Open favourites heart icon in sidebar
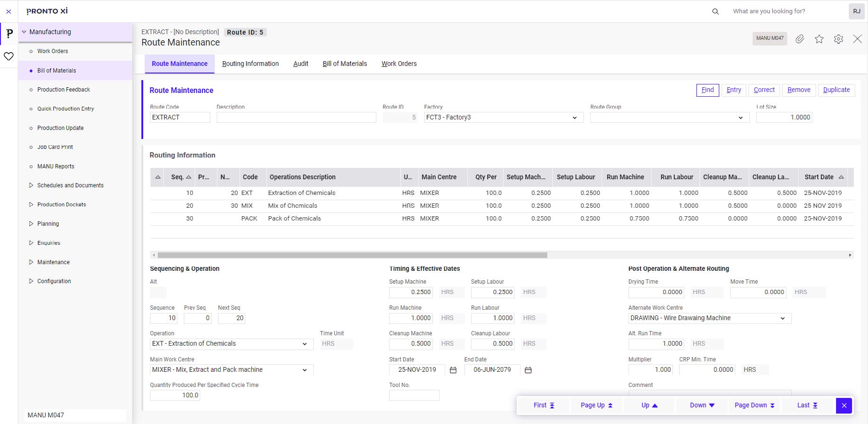This screenshot has height=424, width=868. [x=9, y=56]
